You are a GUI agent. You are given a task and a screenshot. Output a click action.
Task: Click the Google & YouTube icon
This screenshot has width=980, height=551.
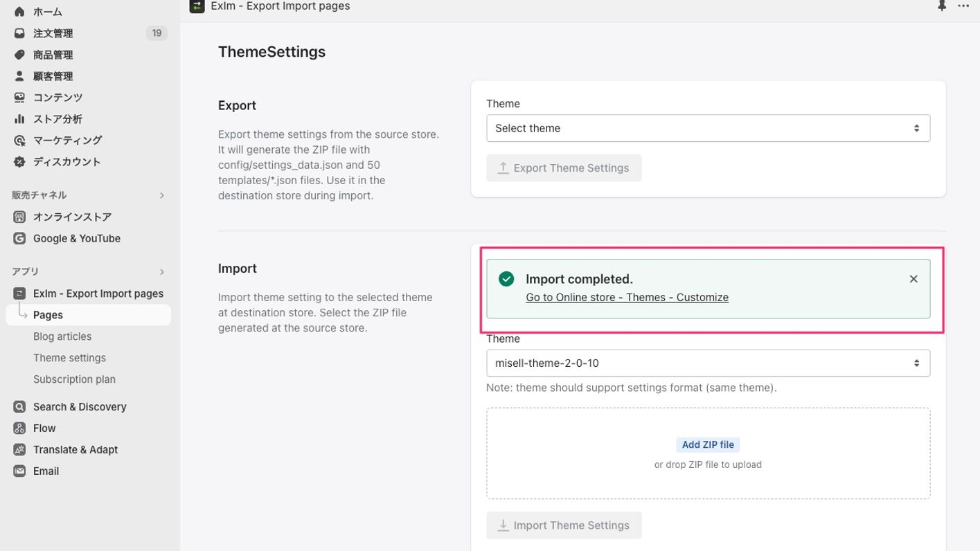[x=19, y=238]
